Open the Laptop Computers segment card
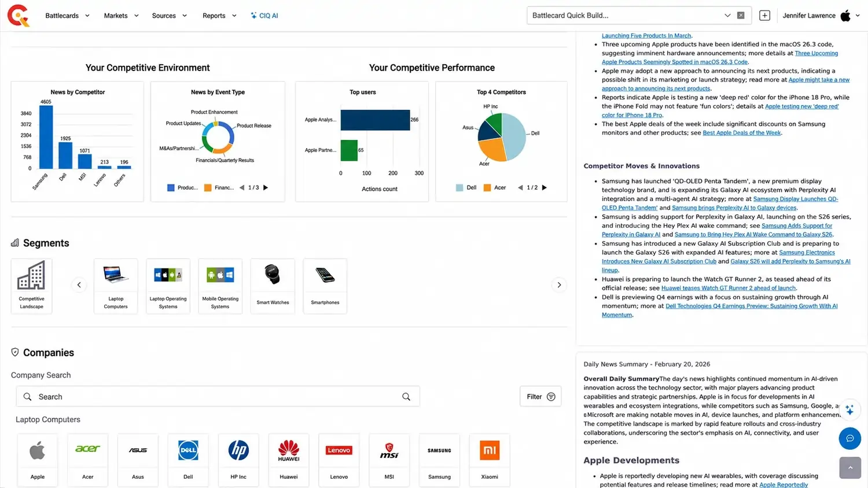The height and width of the screenshot is (488, 868). pos(116,286)
